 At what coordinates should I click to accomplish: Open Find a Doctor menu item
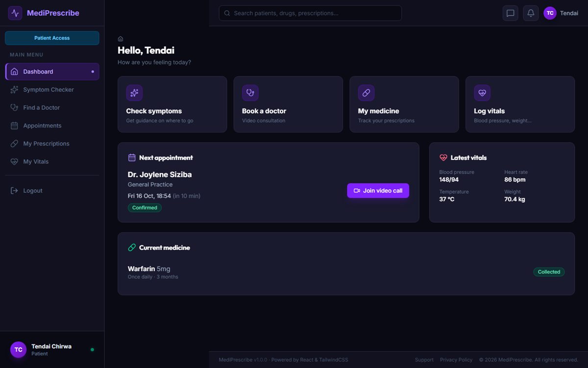52,107
